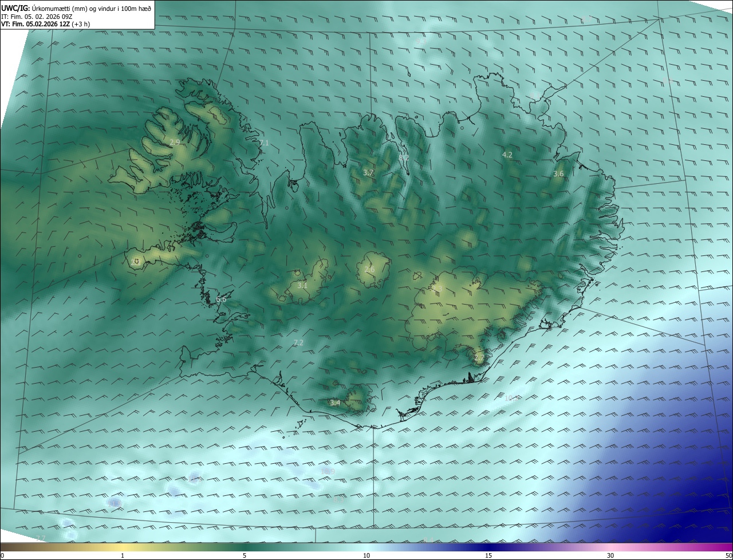Click the 10 tick on the colorbar
Viewport: 733px width, 560px height.
click(x=366, y=555)
